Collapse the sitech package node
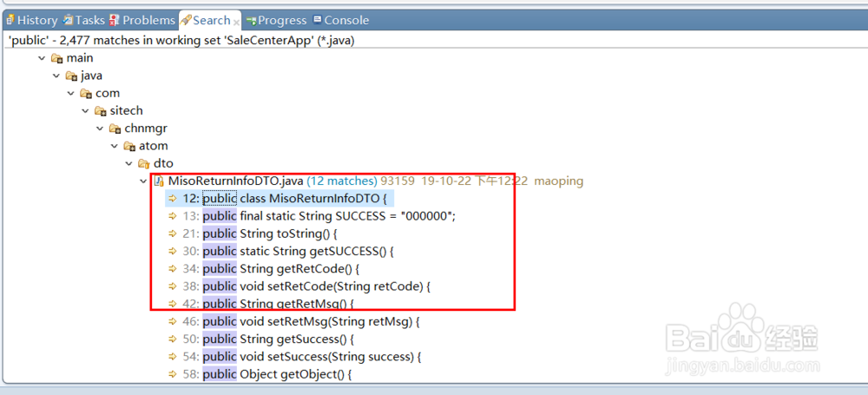This screenshot has width=868, height=395. (85, 111)
